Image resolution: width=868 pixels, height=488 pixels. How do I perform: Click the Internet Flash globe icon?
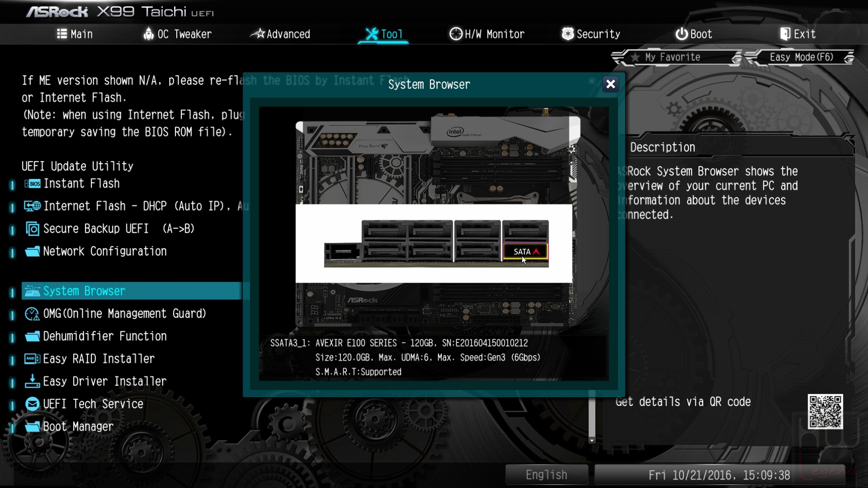(32, 206)
